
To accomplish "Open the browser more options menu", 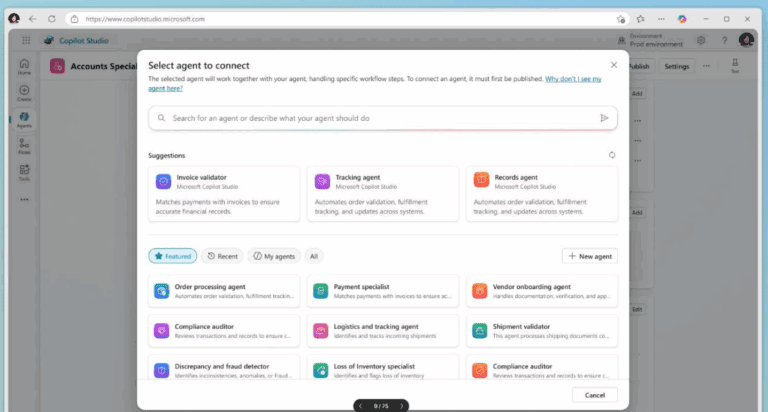I will point(661,19).
